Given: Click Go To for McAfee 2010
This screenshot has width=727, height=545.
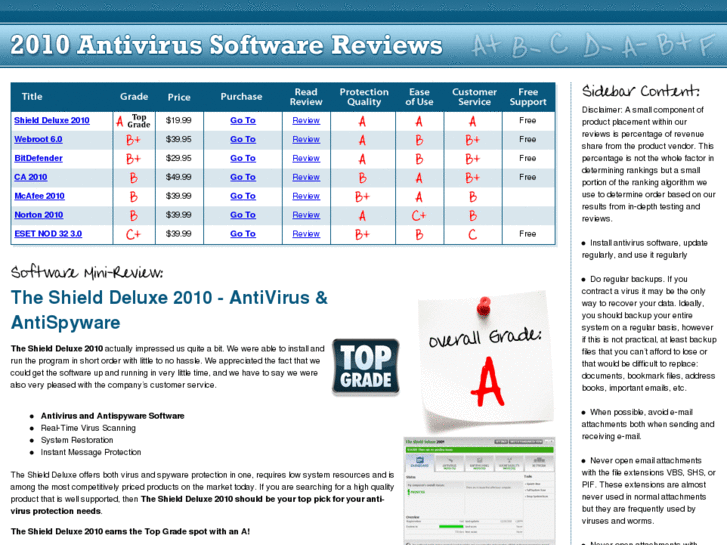Looking at the screenshot, I should coord(243,196).
